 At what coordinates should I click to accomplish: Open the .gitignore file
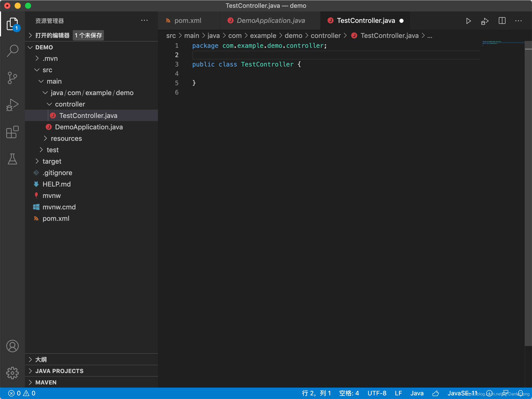[x=91, y=173]
